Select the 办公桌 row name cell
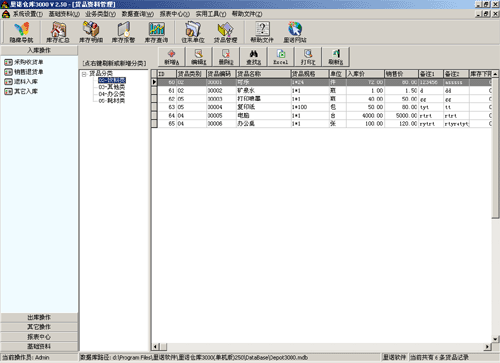The image size is (500, 363). [x=263, y=124]
